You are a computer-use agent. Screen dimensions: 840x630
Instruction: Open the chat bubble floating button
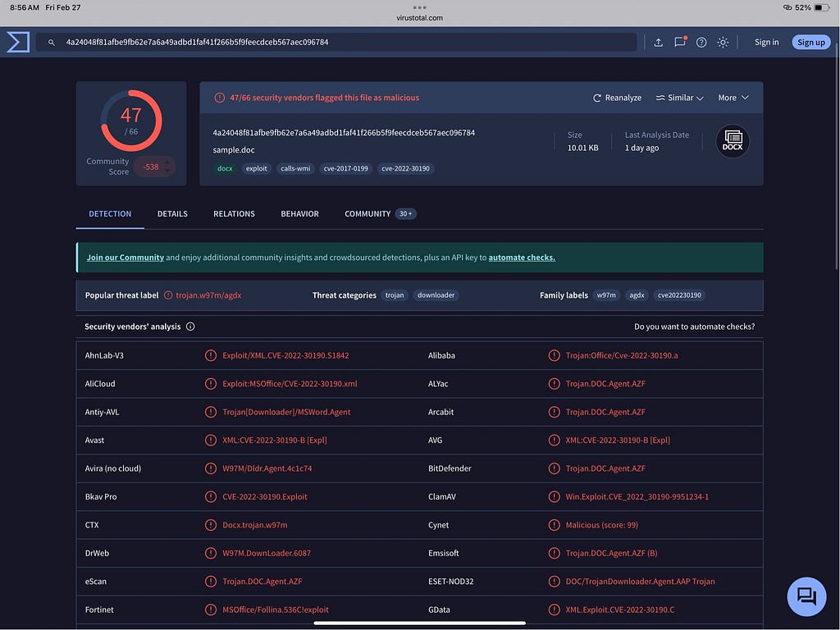coord(806,596)
